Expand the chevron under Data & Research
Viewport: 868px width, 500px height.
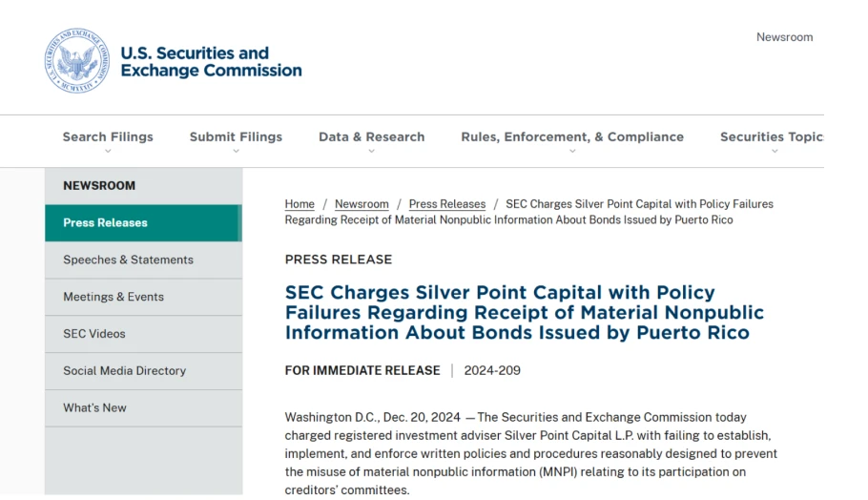pyautogui.click(x=371, y=151)
